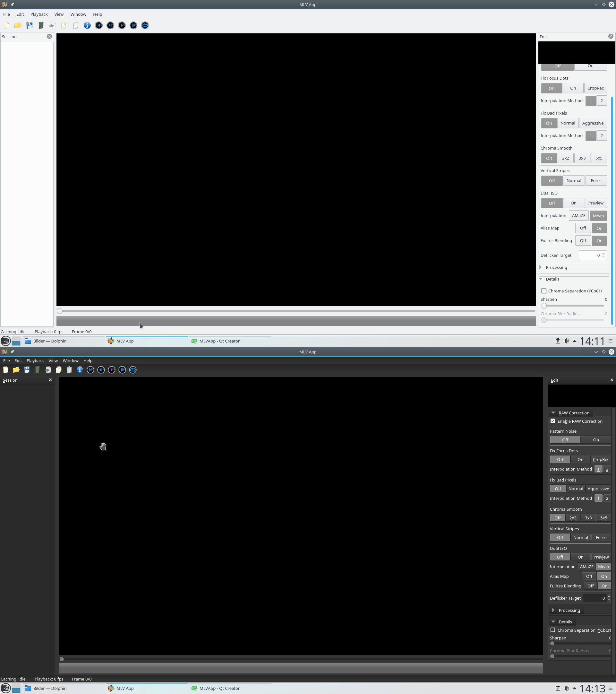Click green film export icon in light toolbar

point(41,25)
